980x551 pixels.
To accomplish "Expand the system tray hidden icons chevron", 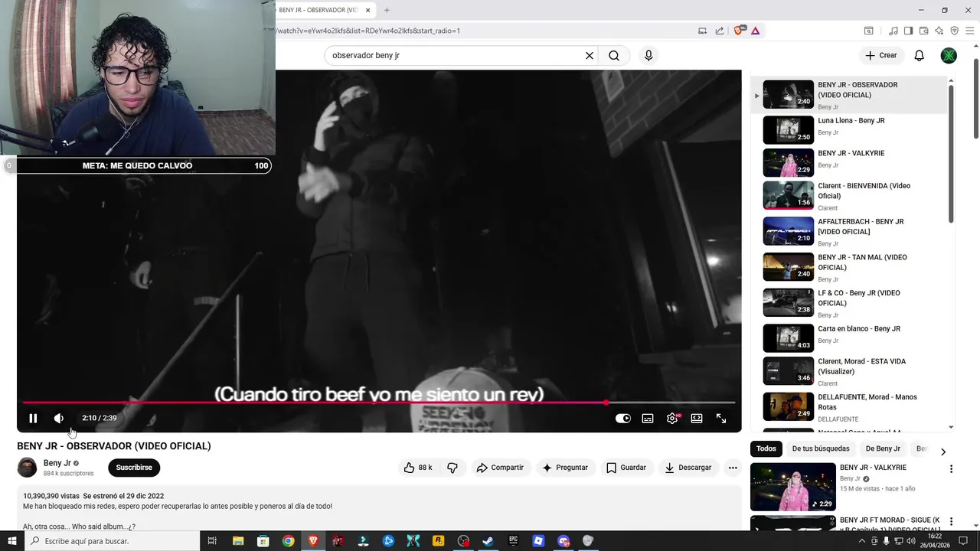I will [x=862, y=541].
